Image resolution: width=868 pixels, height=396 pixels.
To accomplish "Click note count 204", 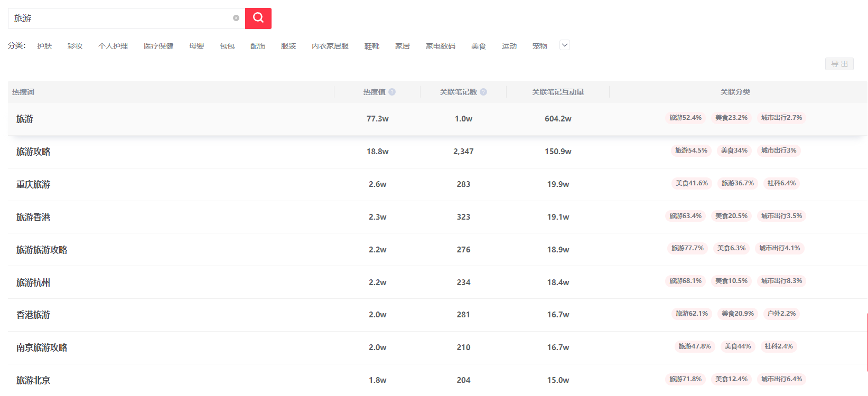I will [x=463, y=380].
